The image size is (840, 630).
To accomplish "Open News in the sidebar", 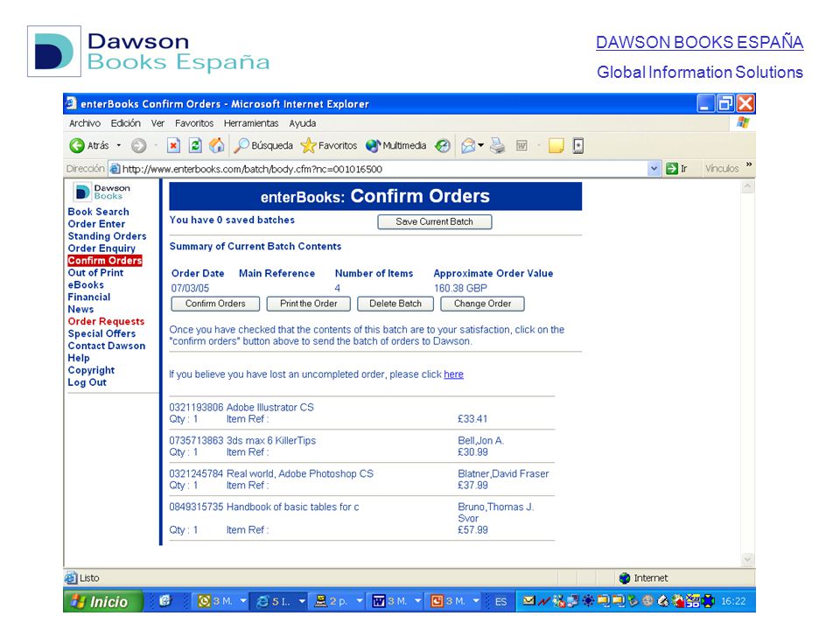I will pos(80,309).
